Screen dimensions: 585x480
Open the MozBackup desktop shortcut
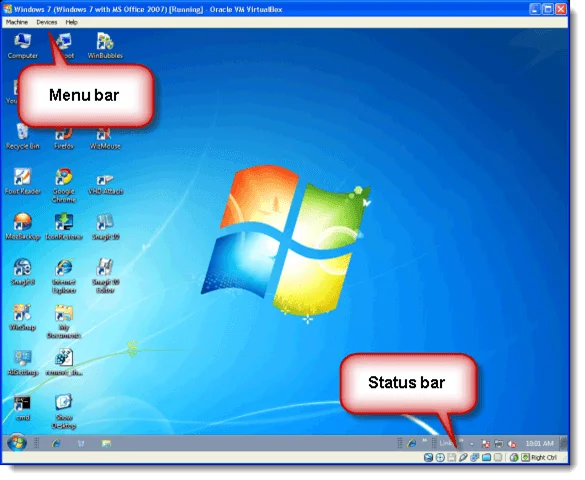point(22,227)
